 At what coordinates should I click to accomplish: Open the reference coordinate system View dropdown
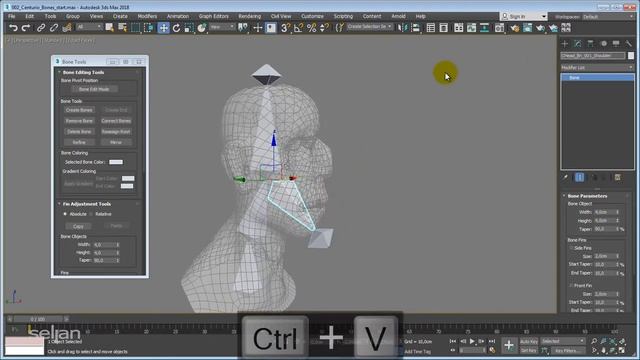222,27
